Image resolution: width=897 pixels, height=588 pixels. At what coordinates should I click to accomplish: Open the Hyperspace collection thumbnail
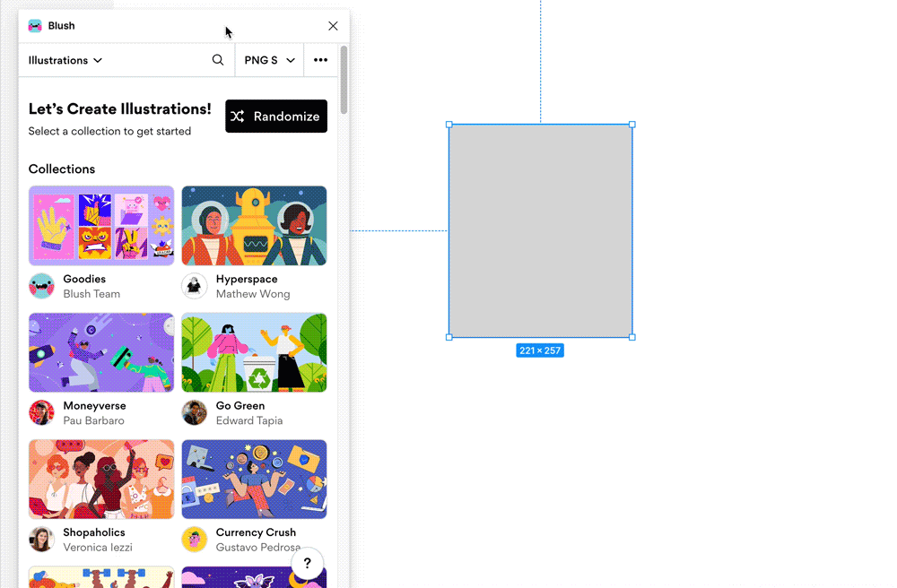click(254, 226)
